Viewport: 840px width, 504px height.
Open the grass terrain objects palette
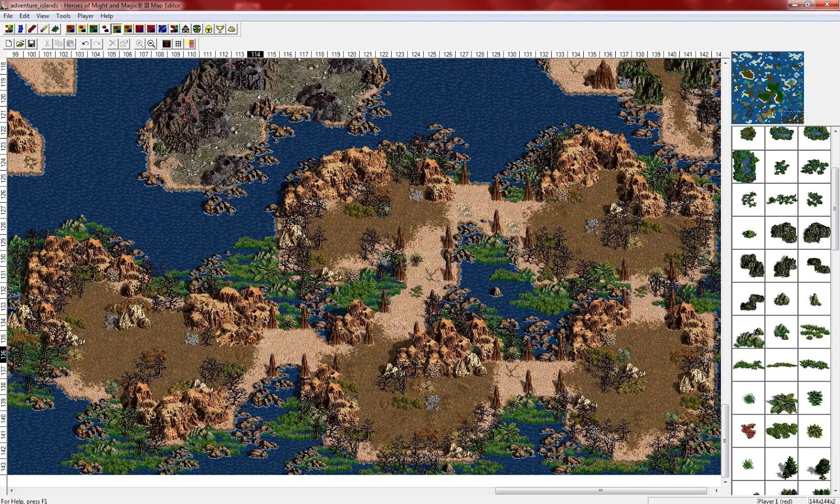point(93,29)
